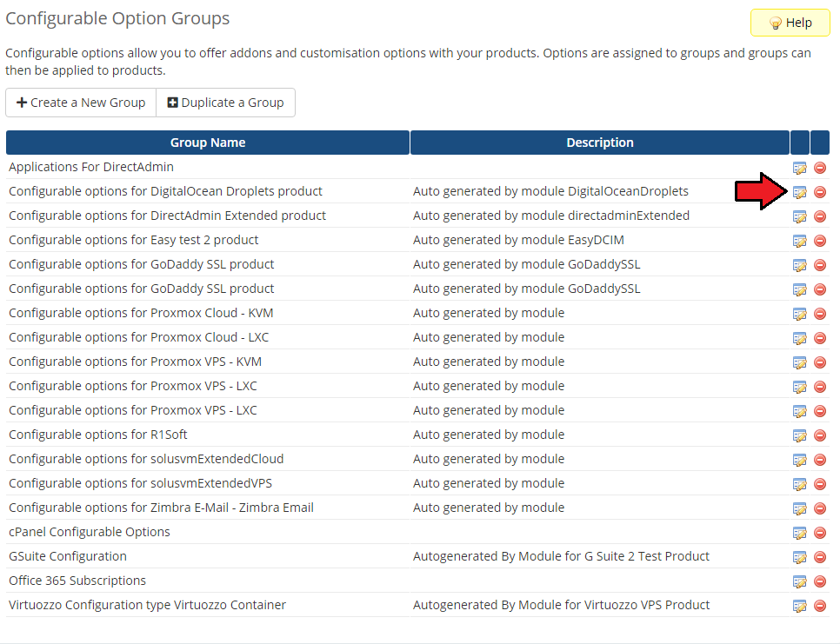This screenshot has height=644, width=840.
Task: Select 'cPanel Configurable Options' group name
Action: (x=90, y=532)
